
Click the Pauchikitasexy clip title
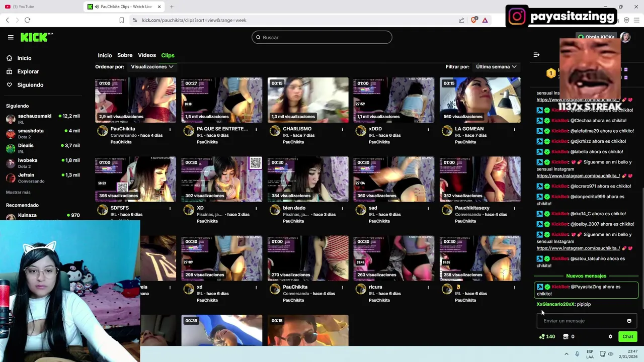[x=472, y=208]
